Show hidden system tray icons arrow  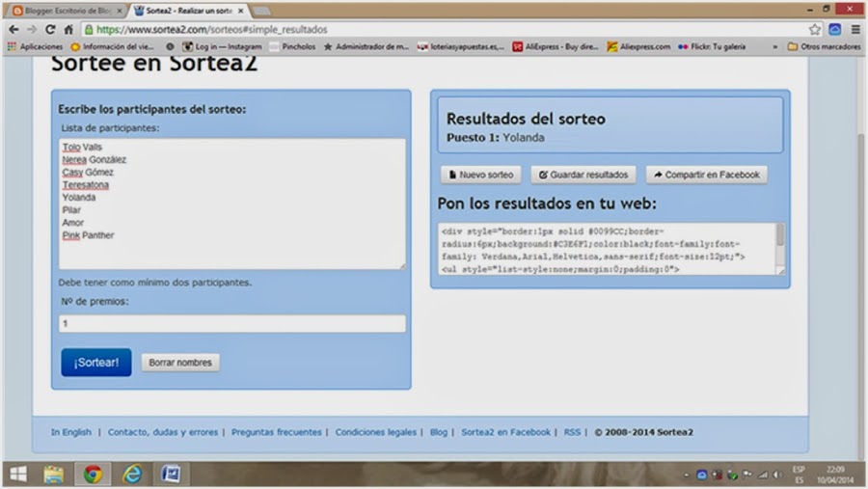687,475
